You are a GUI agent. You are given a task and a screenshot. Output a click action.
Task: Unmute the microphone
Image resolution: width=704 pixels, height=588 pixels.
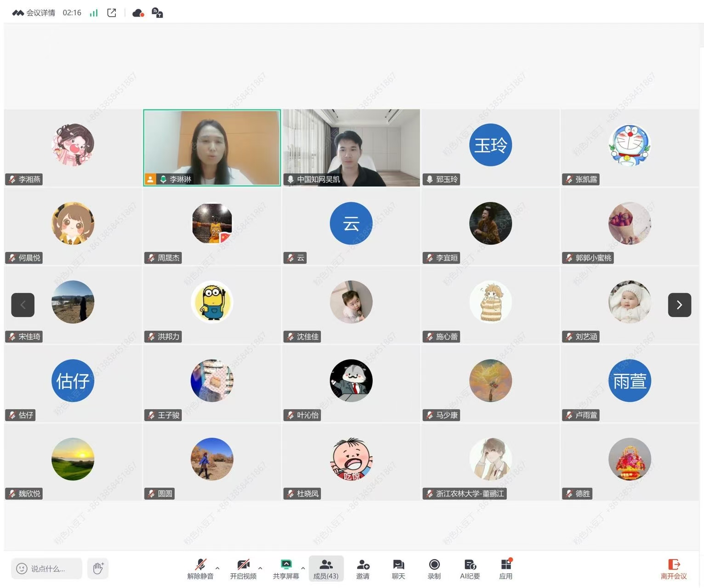point(200,569)
